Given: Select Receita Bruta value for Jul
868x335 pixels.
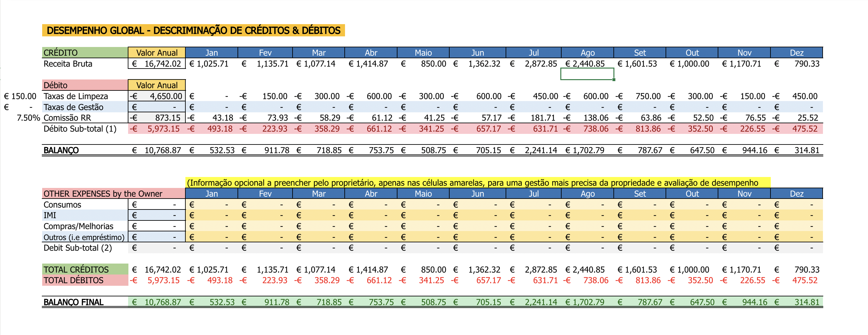Looking at the screenshot, I should coord(533,64).
